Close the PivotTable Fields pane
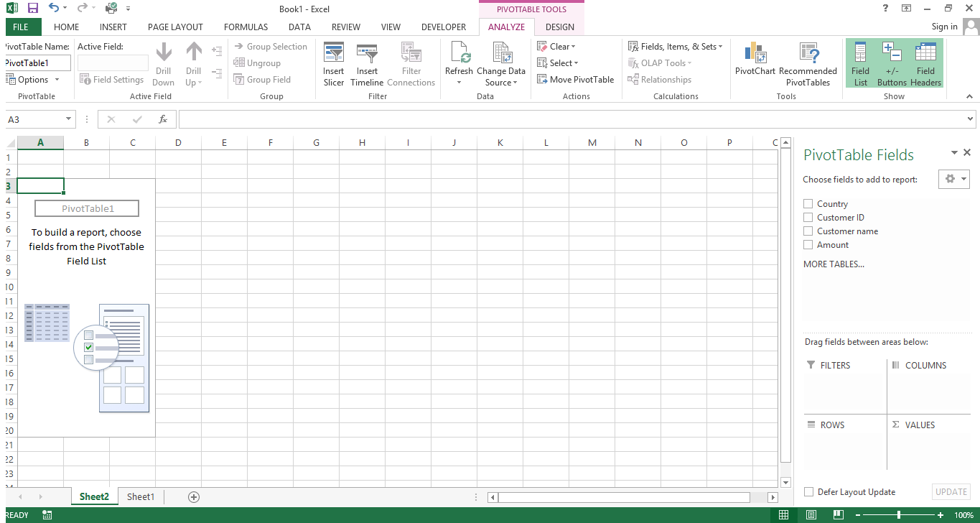 967,152
